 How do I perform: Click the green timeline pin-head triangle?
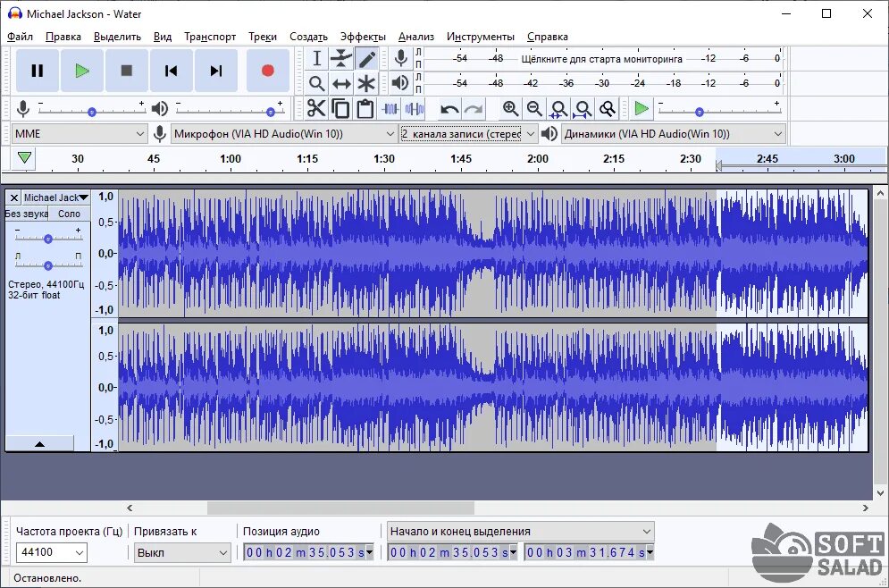pyautogui.click(x=24, y=157)
